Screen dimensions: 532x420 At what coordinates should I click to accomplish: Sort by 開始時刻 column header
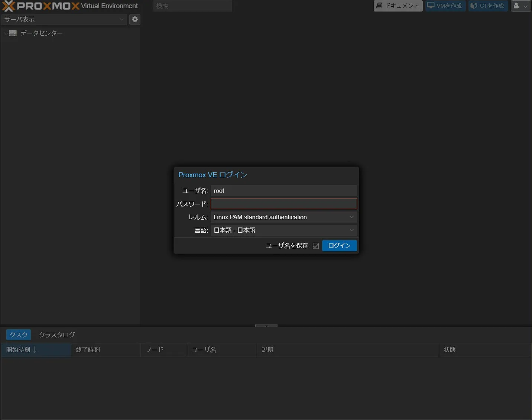click(36, 350)
